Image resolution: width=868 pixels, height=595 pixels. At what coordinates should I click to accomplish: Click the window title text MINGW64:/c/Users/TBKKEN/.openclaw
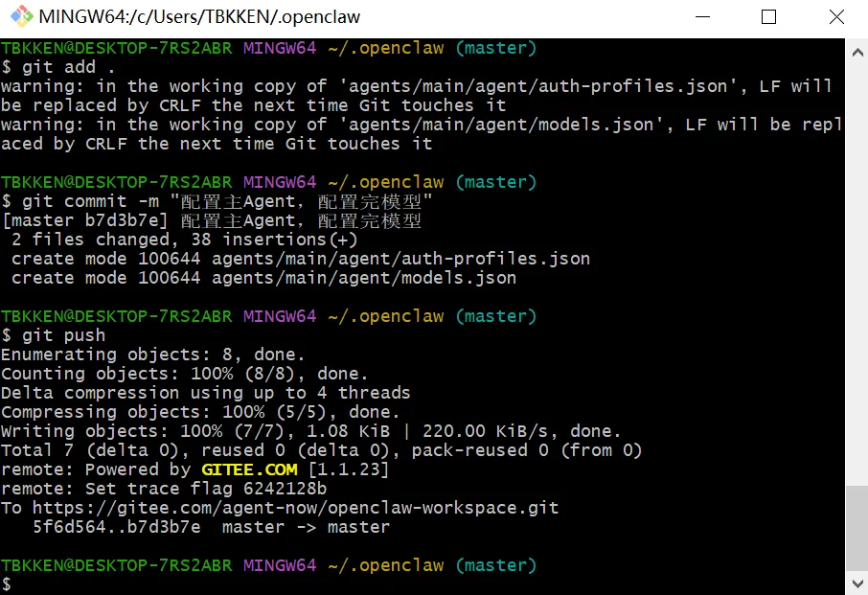coord(199,16)
